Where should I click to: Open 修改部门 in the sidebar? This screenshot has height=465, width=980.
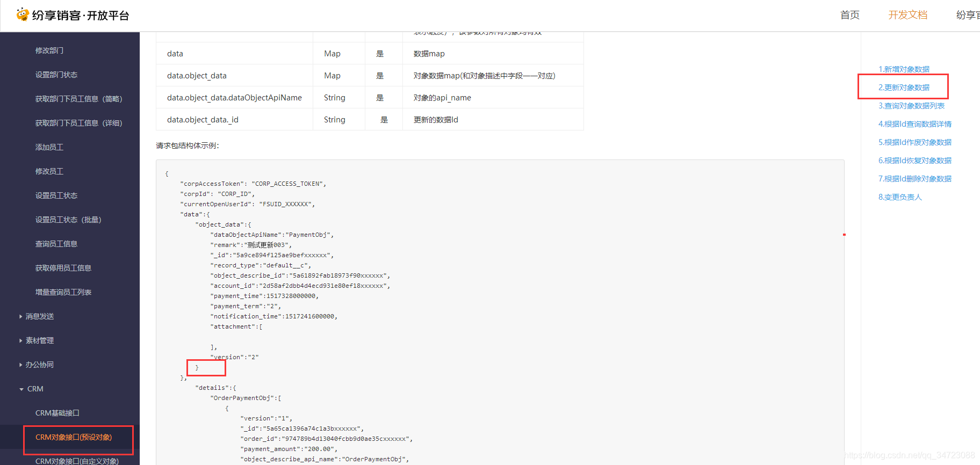click(x=49, y=50)
